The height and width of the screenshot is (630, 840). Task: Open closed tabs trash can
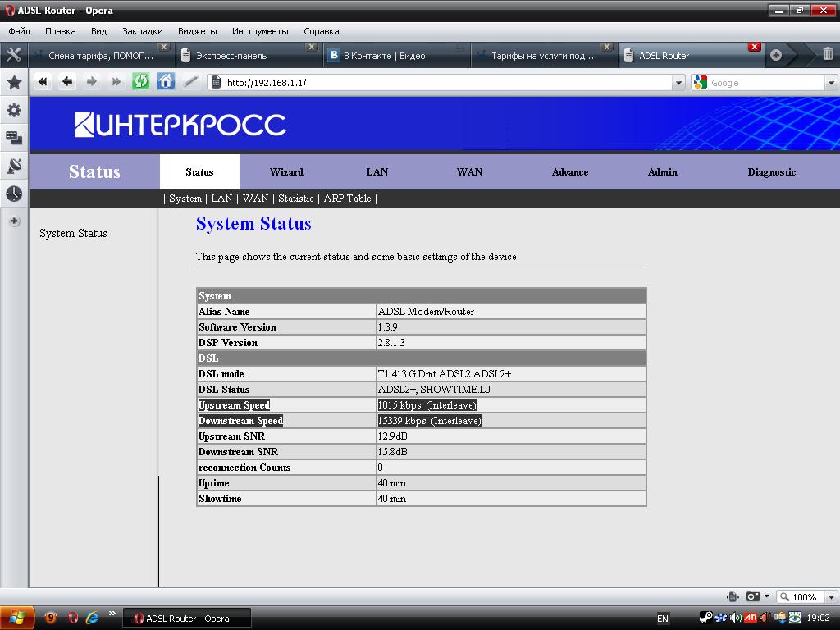[x=828, y=53]
